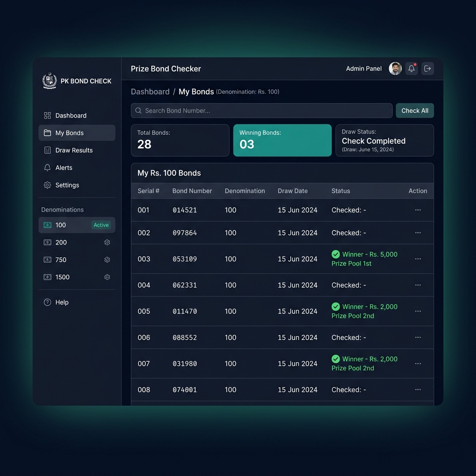Open action menu for bond 031980

point(418,364)
